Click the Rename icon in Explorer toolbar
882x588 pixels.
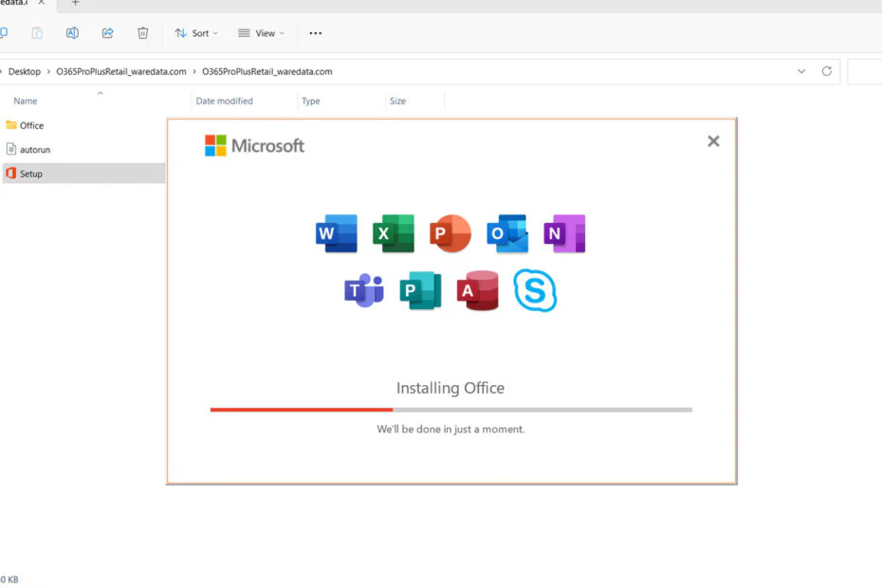(72, 33)
